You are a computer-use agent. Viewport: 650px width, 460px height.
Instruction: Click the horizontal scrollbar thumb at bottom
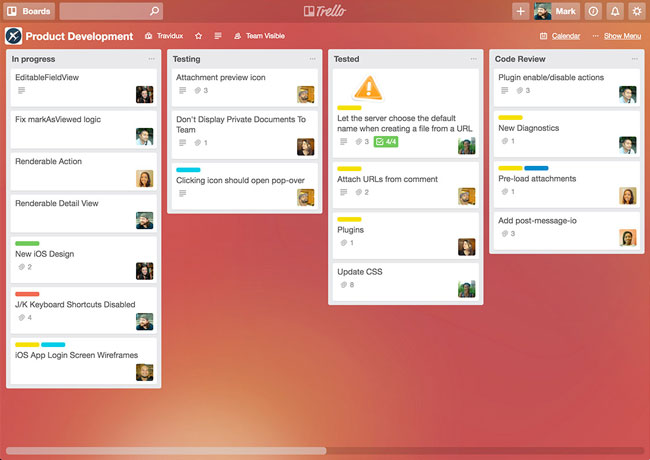click(x=166, y=450)
